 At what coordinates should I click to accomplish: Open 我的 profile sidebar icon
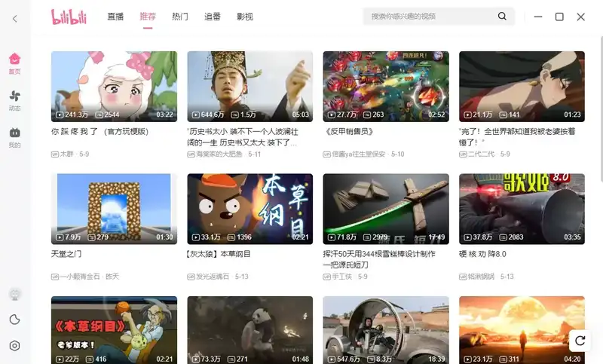pos(14,138)
